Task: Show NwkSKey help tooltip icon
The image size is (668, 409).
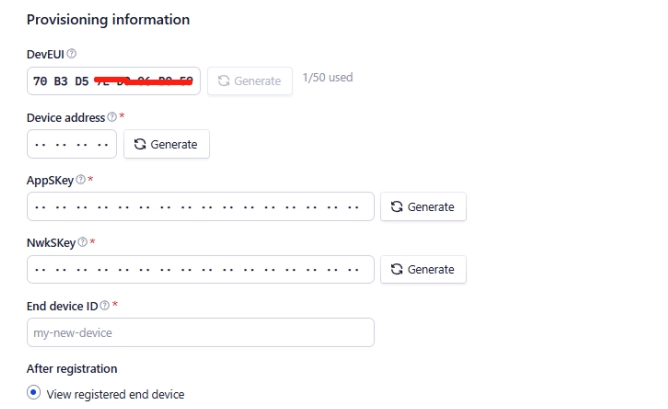Action: point(83,242)
